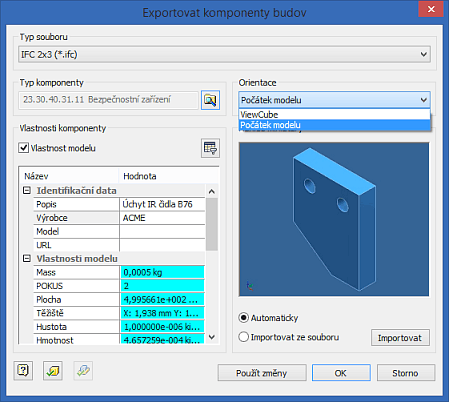
Task: Select Importovat ze souboru radio option
Action: 244,337
